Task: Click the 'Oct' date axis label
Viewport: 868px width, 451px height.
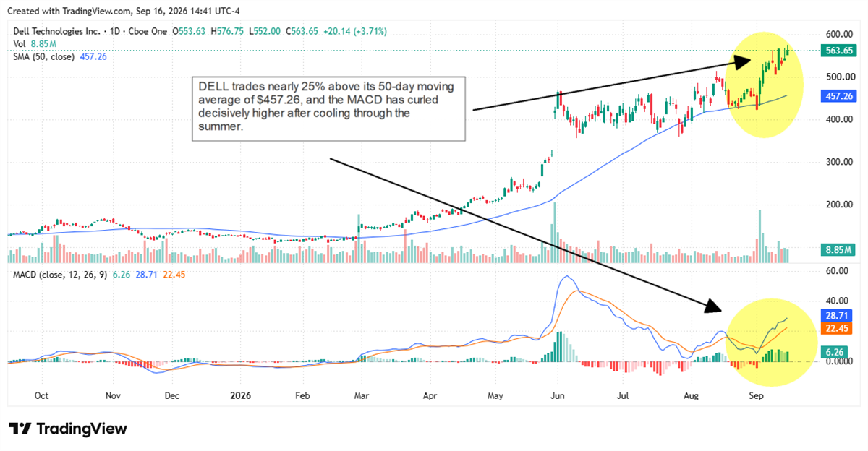Action: coord(41,396)
